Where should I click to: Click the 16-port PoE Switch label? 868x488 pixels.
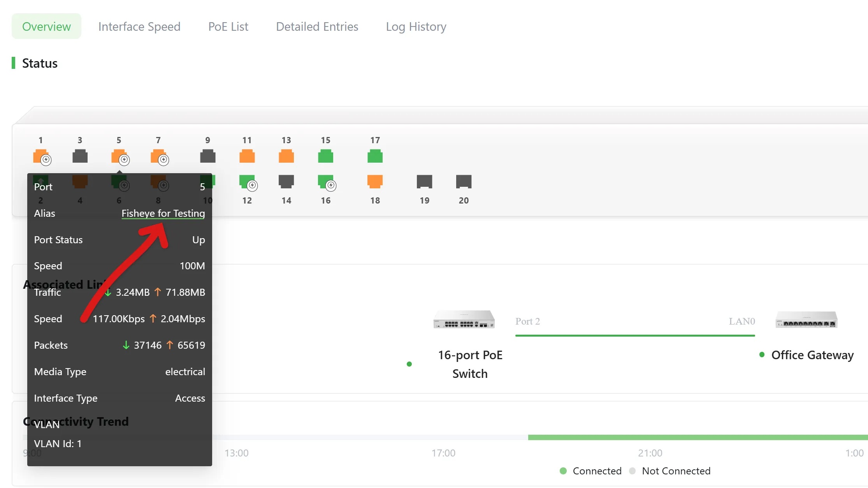point(470,364)
